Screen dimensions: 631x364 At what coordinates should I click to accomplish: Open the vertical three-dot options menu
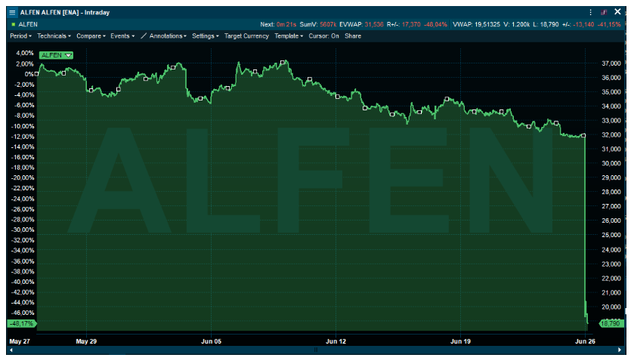click(590, 13)
